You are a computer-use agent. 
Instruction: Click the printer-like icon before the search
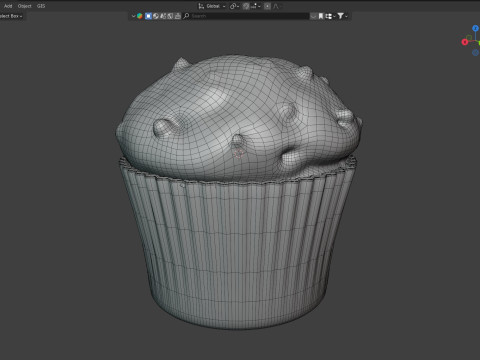177,16
